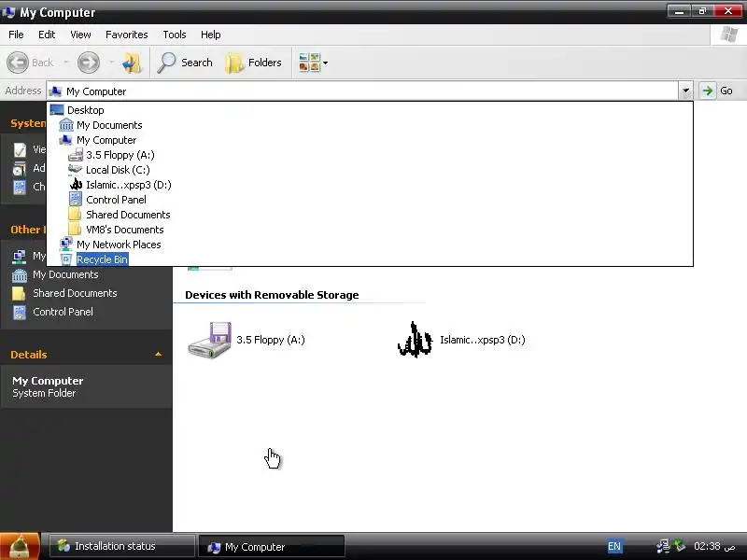Open Shared Documents link in sidebar
Screen dimensions: 747x560
coord(75,293)
